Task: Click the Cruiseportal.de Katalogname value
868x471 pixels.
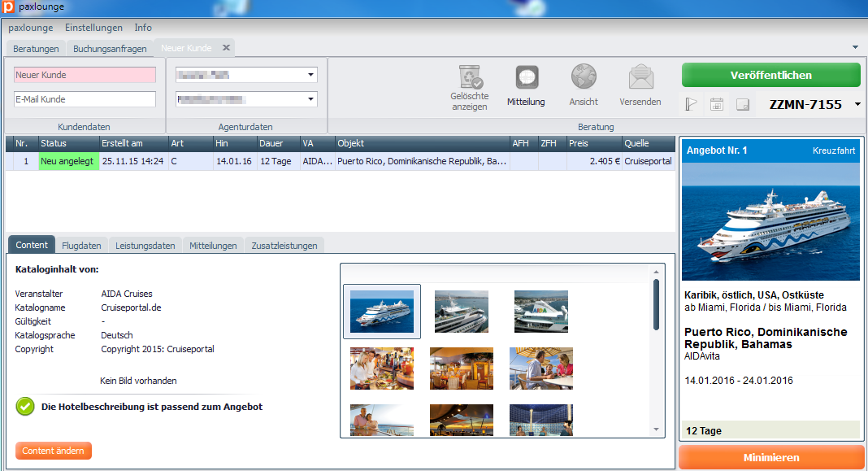Action: pyautogui.click(x=131, y=307)
